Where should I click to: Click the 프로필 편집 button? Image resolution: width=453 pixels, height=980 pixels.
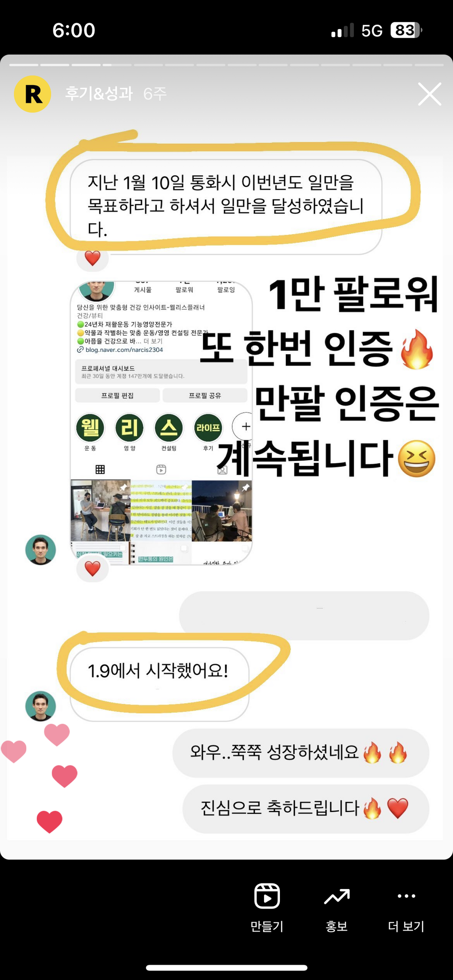pos(117,395)
